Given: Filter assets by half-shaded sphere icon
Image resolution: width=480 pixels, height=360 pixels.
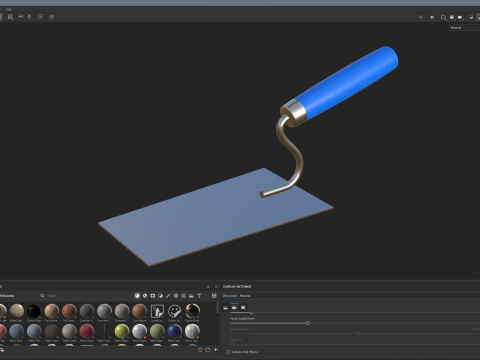Looking at the screenshot, I should [x=160, y=296].
